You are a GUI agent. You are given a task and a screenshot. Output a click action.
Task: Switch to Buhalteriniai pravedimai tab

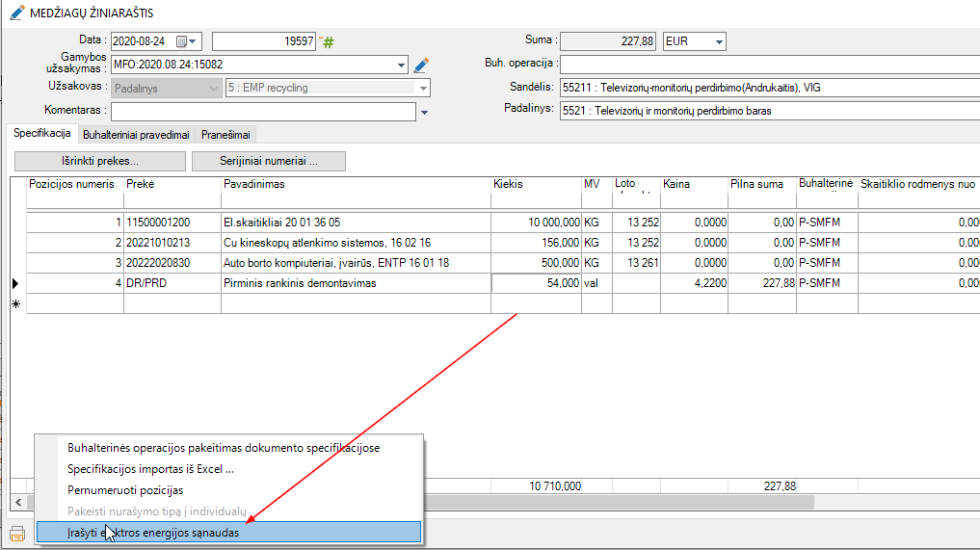[136, 135]
